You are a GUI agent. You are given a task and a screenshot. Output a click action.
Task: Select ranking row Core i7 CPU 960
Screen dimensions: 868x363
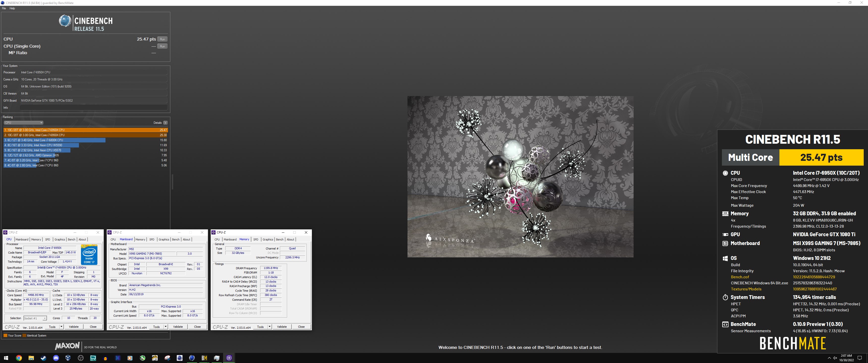tap(86, 160)
